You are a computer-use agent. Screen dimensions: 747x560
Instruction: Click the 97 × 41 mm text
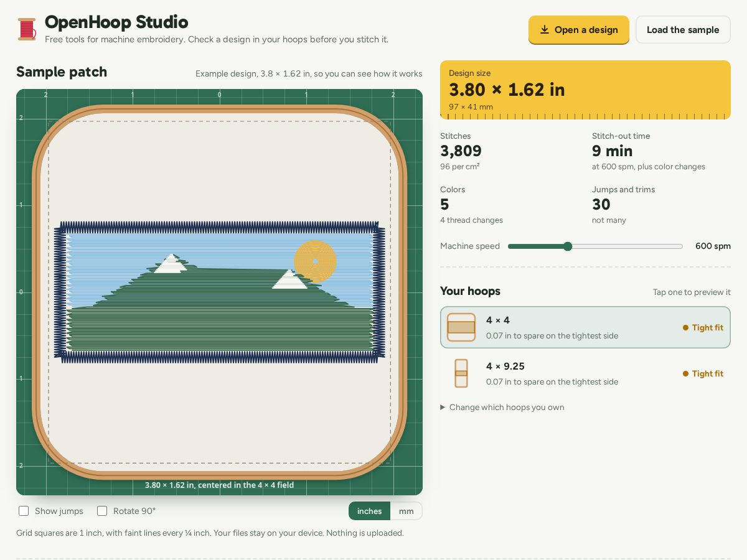tap(471, 107)
